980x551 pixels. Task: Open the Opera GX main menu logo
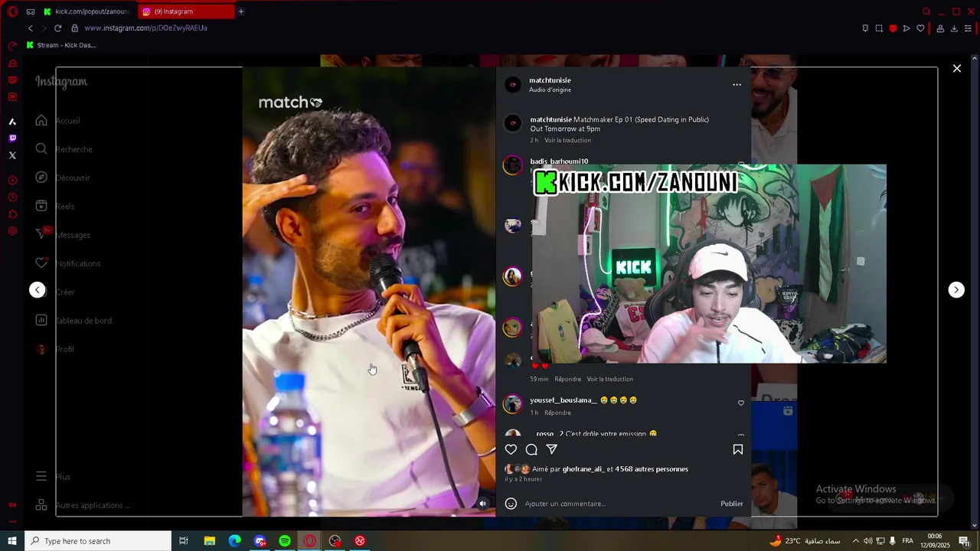point(12,11)
